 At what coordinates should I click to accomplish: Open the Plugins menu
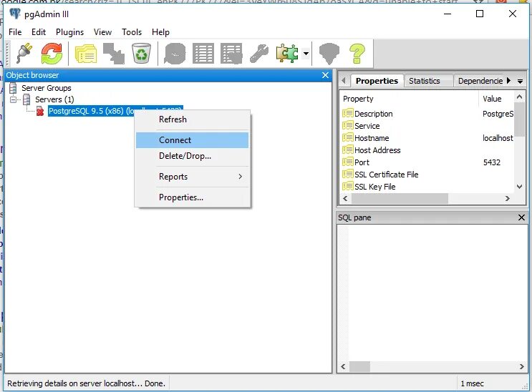tap(69, 32)
